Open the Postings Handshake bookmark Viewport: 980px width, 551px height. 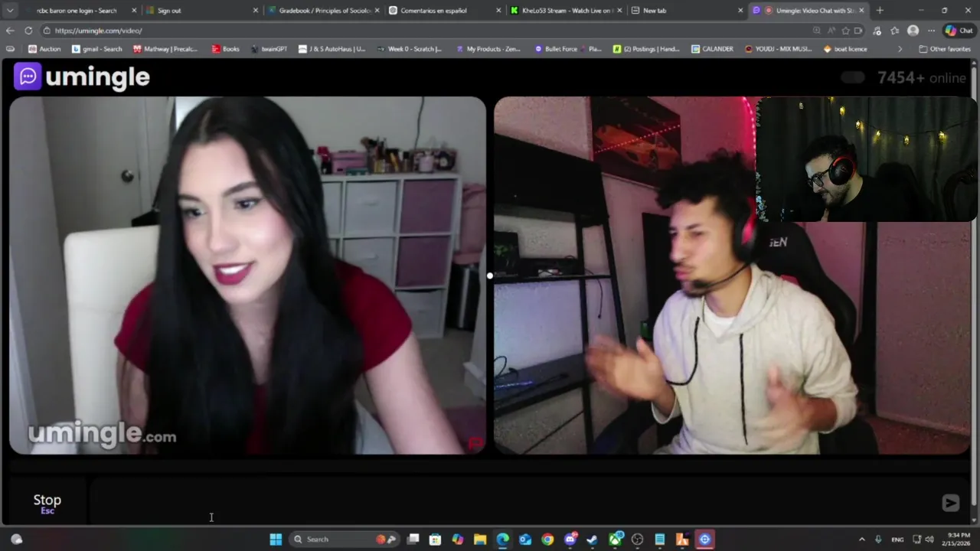tap(645, 49)
